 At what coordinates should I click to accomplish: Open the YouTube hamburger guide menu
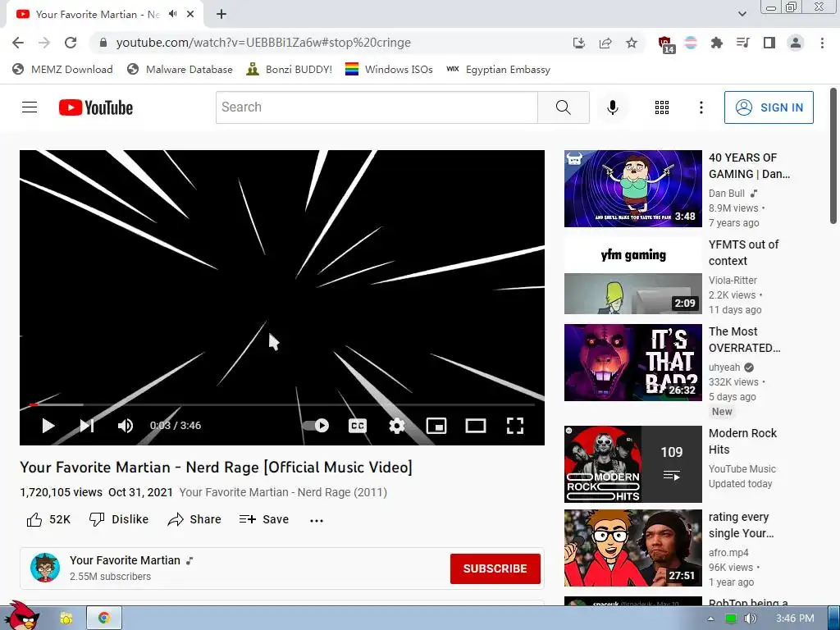pyautogui.click(x=30, y=107)
